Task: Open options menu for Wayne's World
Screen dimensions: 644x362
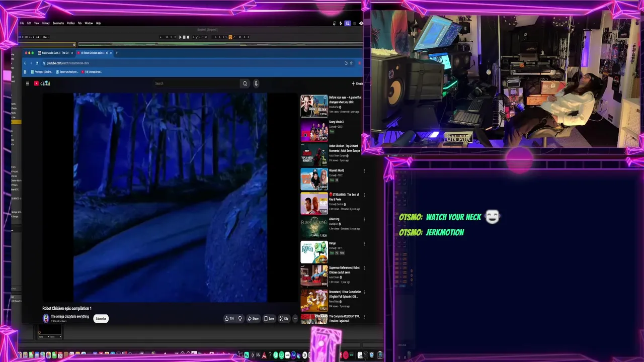Action: coord(365,171)
